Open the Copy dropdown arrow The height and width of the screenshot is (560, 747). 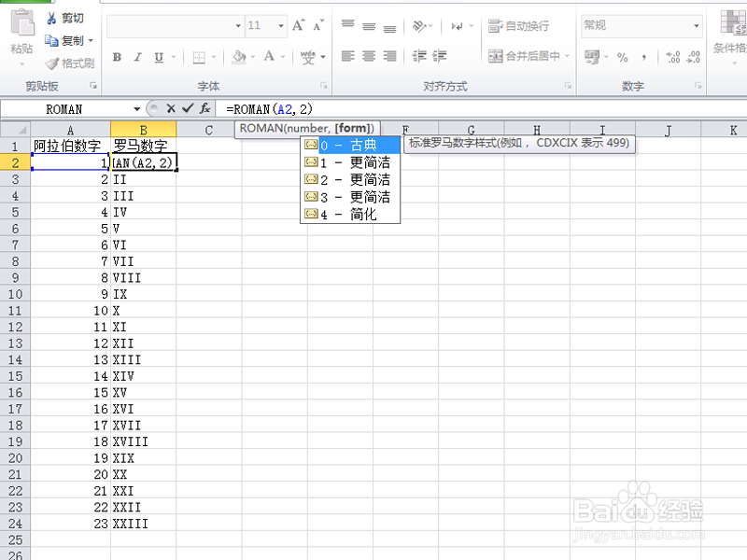(91, 41)
